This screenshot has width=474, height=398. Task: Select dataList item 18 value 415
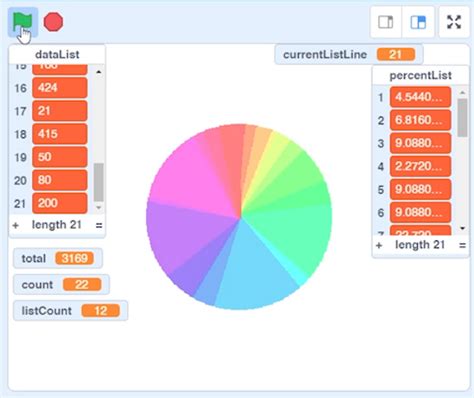[60, 134]
